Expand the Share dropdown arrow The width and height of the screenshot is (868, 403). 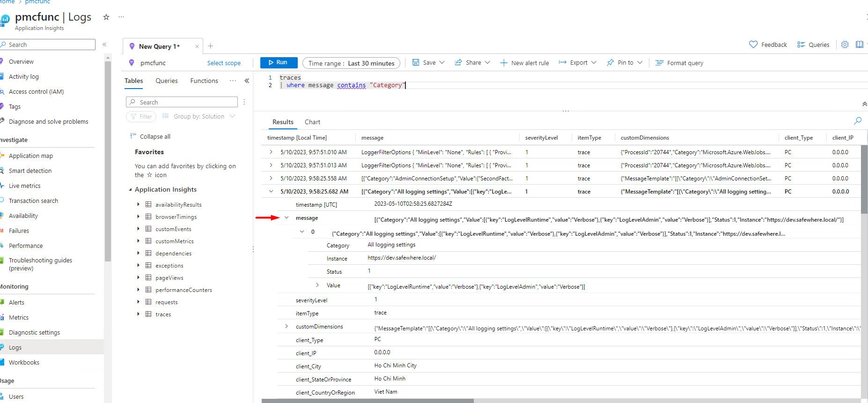(x=487, y=62)
